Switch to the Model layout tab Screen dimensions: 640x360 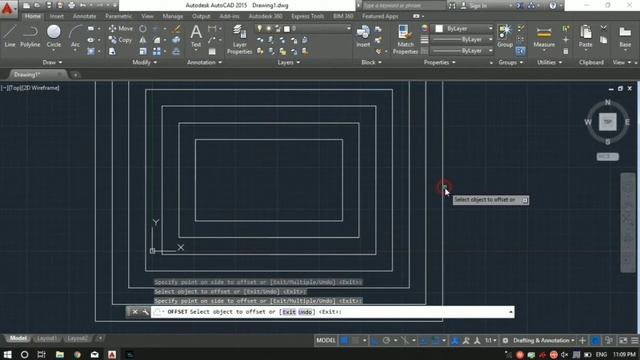click(18, 338)
